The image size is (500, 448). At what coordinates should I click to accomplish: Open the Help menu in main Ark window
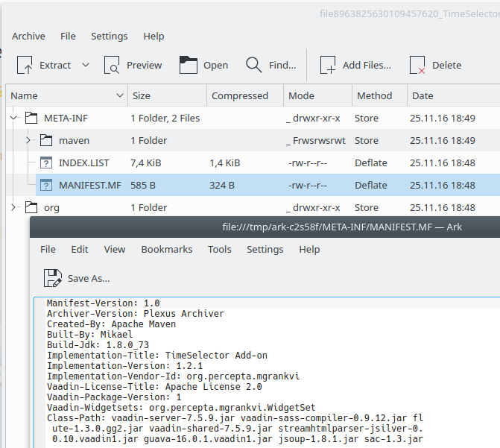coord(154,36)
